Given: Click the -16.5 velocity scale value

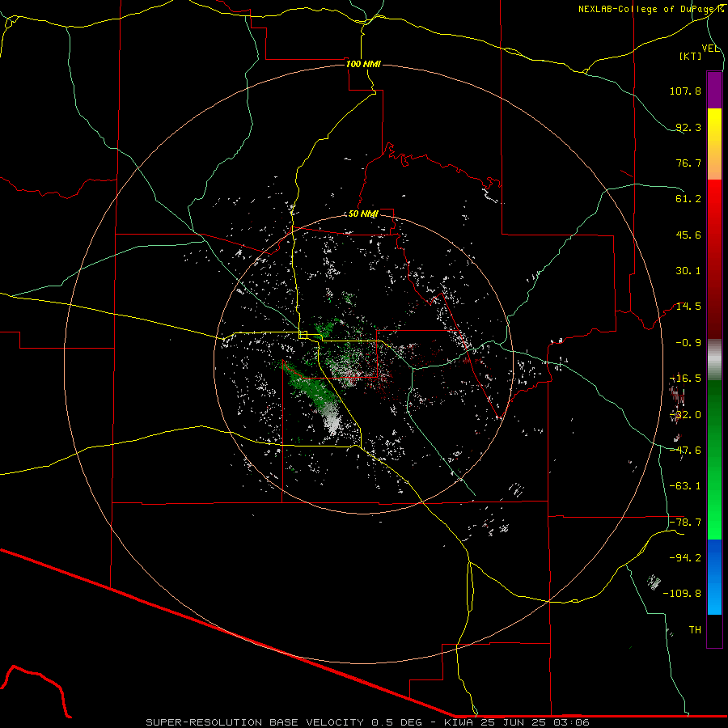Looking at the screenshot, I should point(685,379).
